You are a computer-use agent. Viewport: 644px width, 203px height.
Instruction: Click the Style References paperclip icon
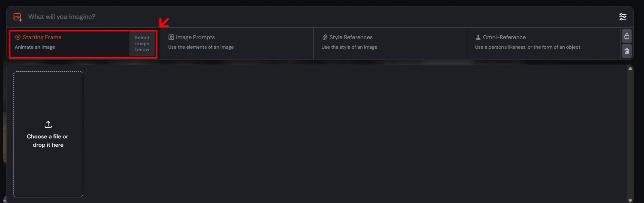(x=325, y=37)
